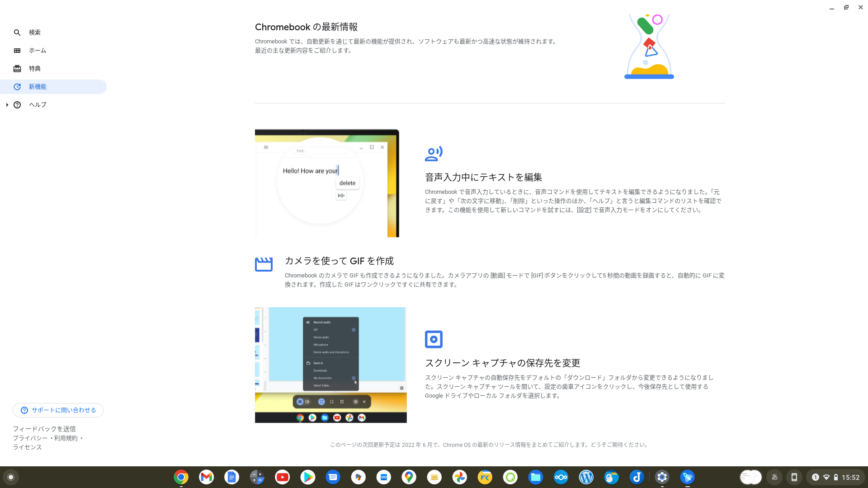Screen dimensions: 868x488
Task: Open 検索 in the sidebar
Action: (53, 33)
